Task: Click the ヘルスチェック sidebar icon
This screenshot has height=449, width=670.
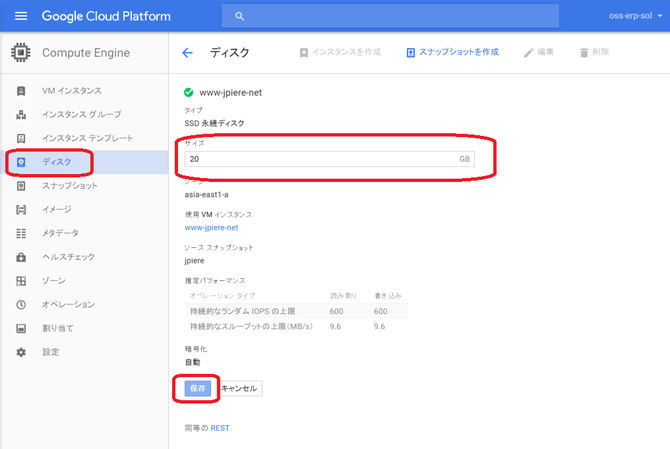Action: 21,257
